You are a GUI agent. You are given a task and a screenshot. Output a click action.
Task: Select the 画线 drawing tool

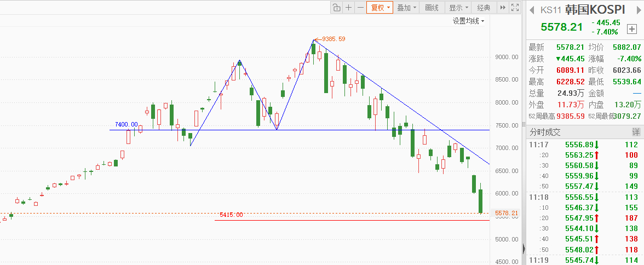(x=432, y=8)
